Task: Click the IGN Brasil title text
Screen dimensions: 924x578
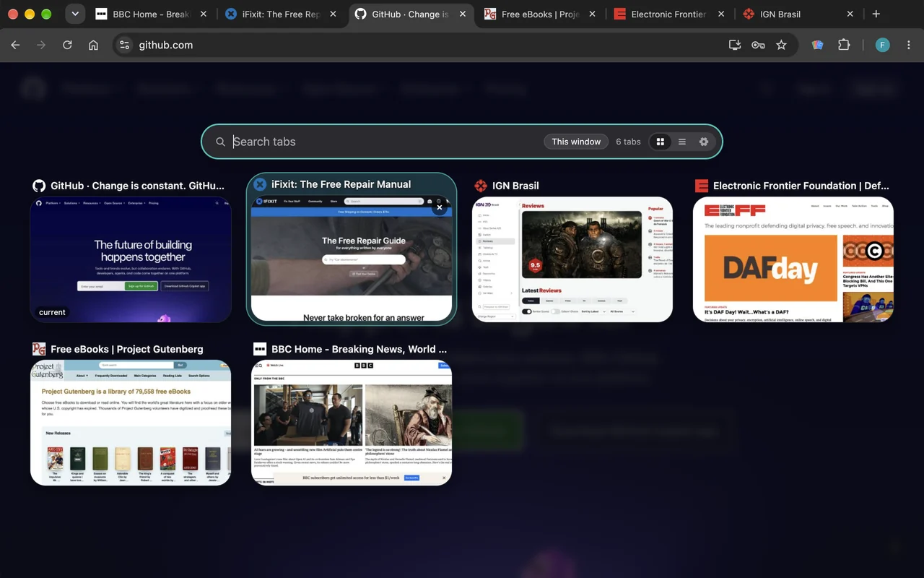Action: coord(515,186)
